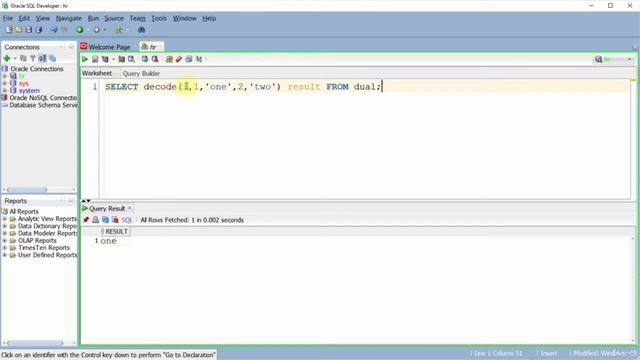Switch to the Query Builder tab

pyautogui.click(x=141, y=73)
